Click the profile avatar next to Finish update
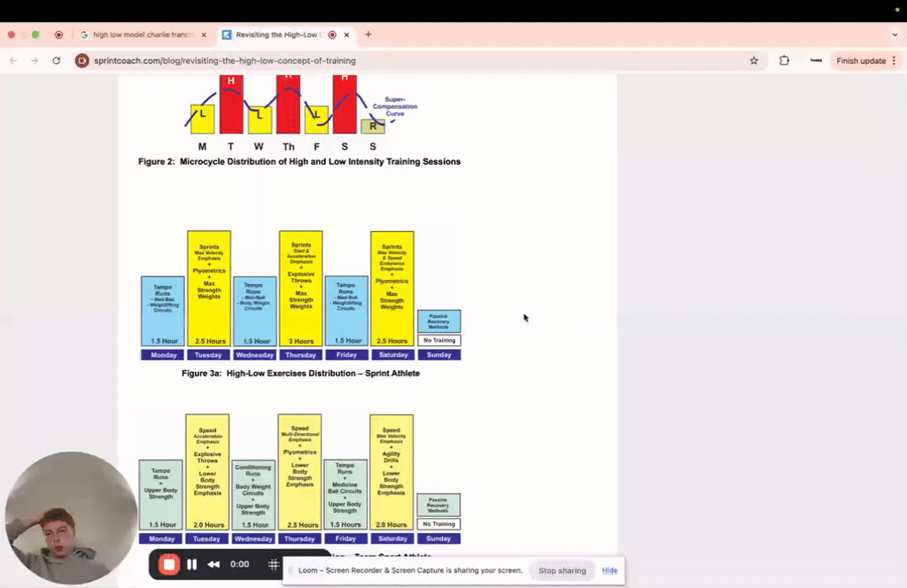This screenshot has width=907, height=588. coord(816,61)
